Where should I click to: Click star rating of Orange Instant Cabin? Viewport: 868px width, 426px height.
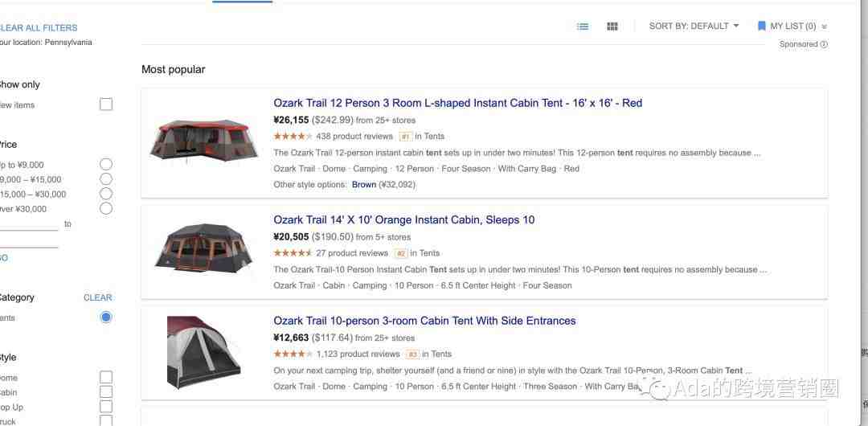click(293, 253)
